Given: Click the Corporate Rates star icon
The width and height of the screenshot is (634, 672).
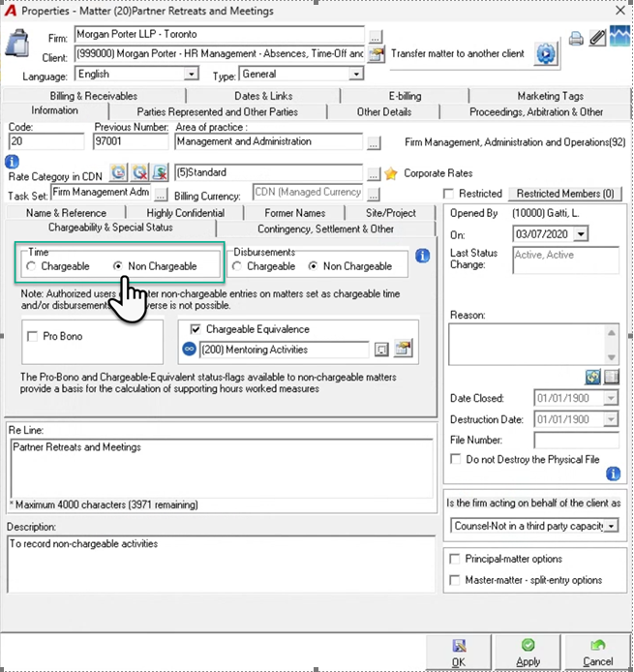Looking at the screenshot, I should 391,173.
